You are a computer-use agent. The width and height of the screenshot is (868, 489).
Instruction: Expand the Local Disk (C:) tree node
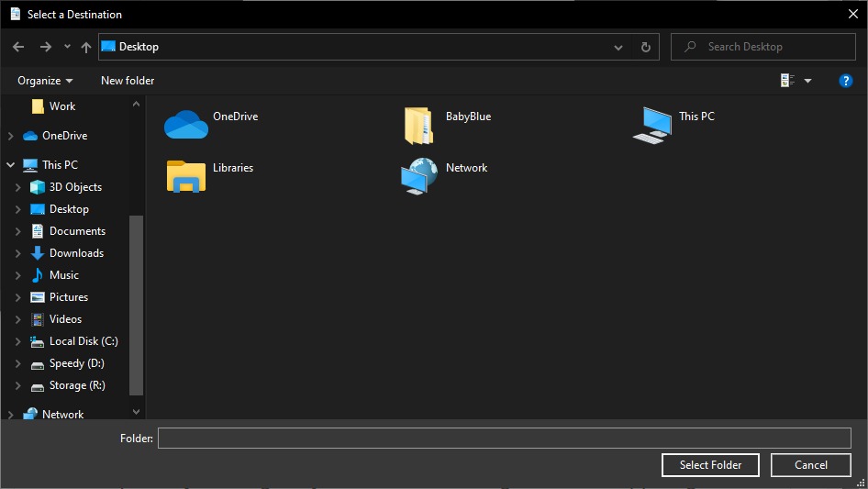pos(17,341)
